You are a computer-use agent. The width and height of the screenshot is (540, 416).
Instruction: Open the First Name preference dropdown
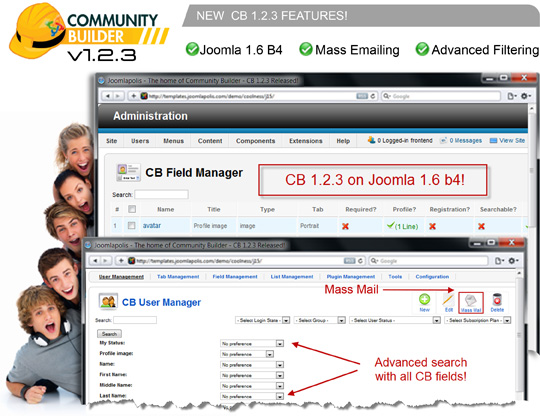coord(252,375)
